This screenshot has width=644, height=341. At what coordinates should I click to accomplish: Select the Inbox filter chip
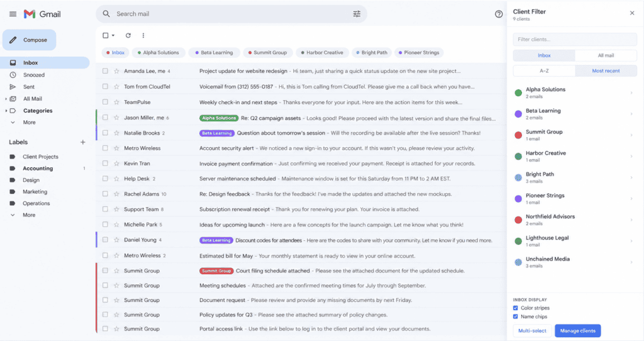[116, 53]
